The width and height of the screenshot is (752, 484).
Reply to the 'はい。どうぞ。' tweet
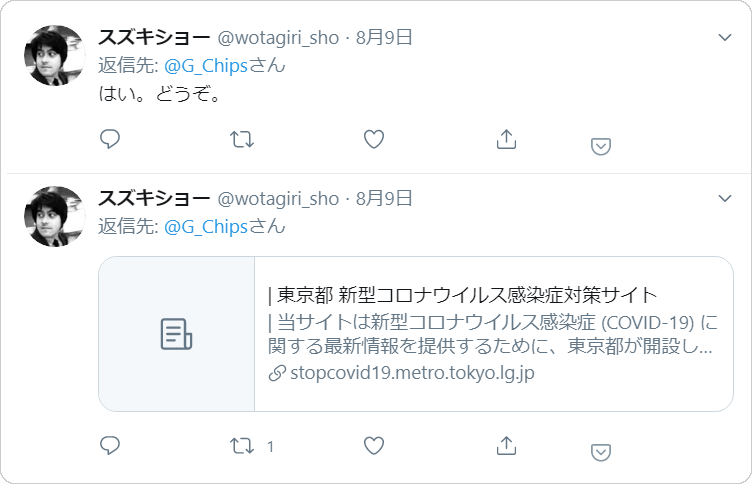pyautogui.click(x=110, y=140)
